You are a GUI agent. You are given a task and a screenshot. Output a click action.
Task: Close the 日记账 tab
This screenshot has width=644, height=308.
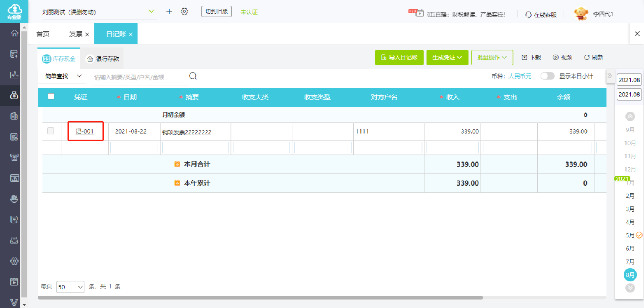point(131,35)
